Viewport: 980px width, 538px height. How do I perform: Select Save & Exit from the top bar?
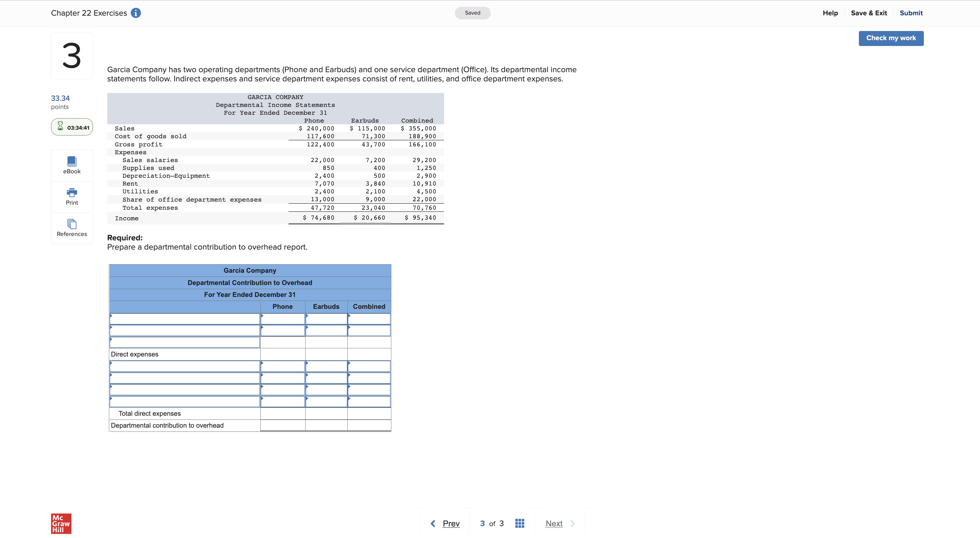pos(869,13)
